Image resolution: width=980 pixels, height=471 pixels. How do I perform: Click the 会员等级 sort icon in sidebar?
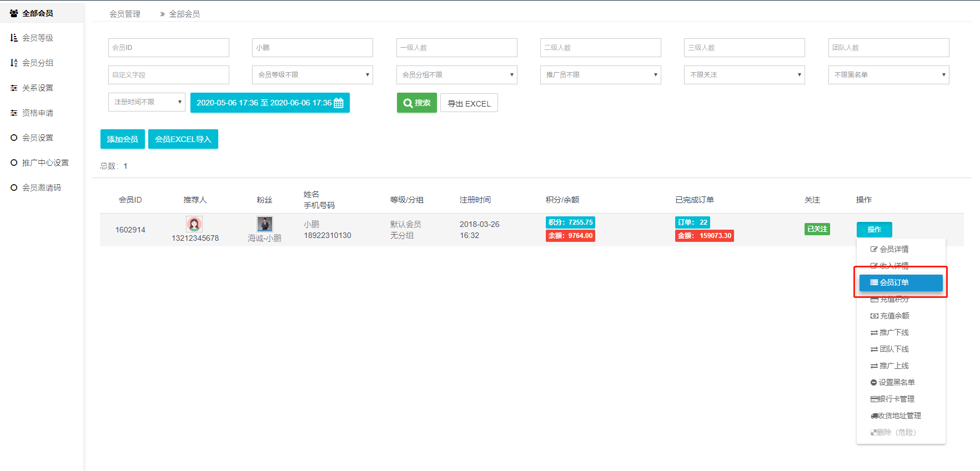click(x=14, y=38)
